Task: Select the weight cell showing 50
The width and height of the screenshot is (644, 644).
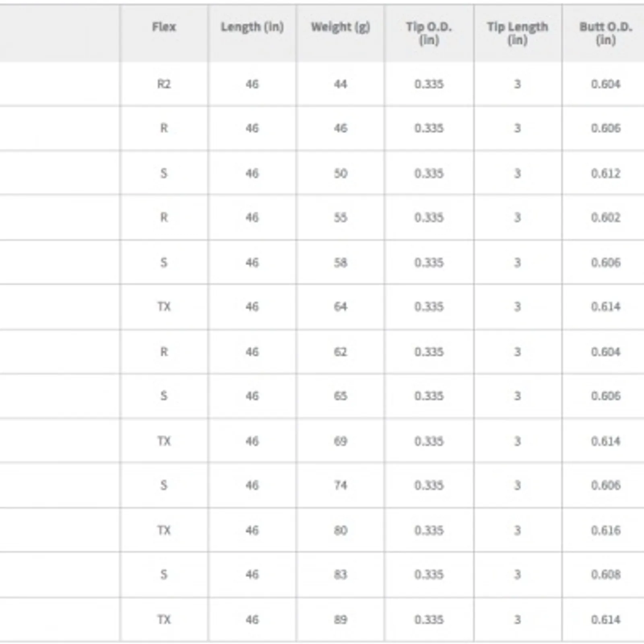Action: [x=340, y=173]
